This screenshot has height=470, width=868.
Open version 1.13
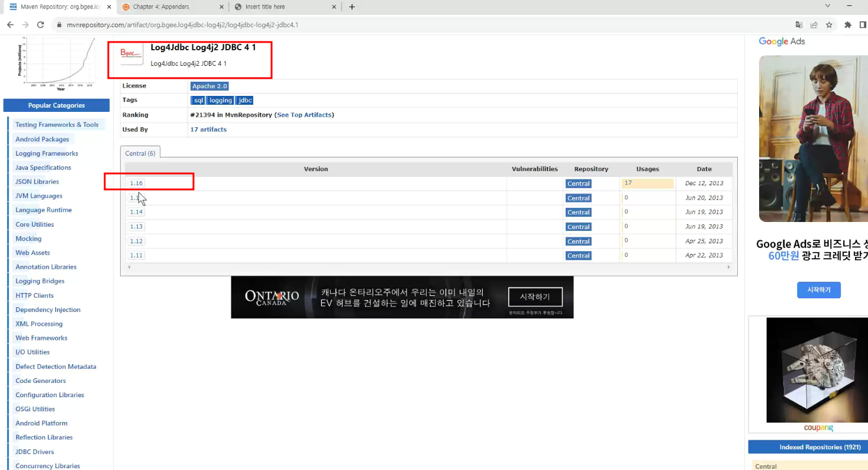(137, 227)
